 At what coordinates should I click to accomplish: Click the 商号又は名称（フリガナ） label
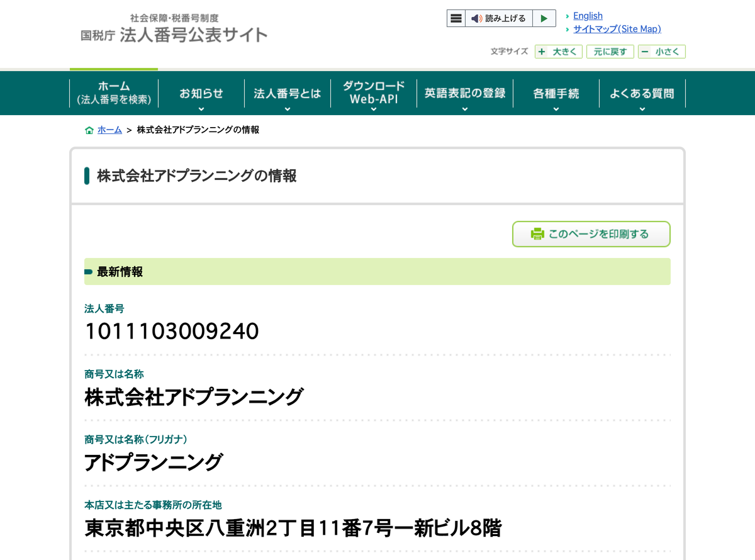[x=137, y=439]
